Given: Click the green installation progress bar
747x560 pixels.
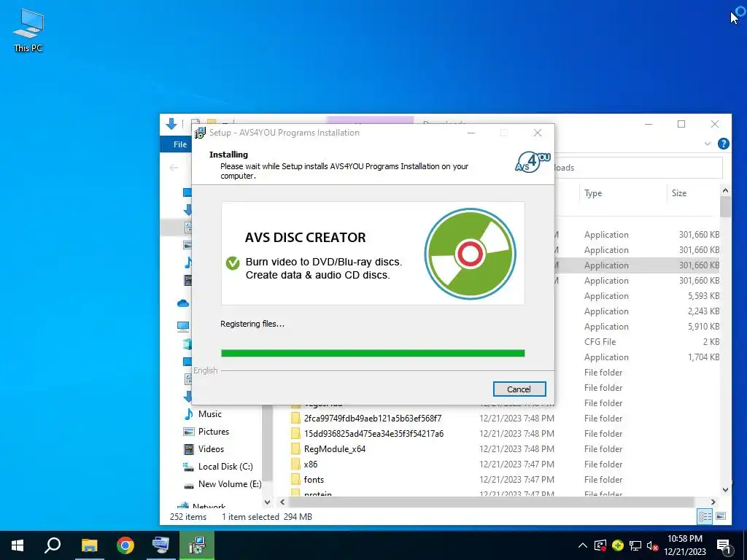Looking at the screenshot, I should coord(373,353).
